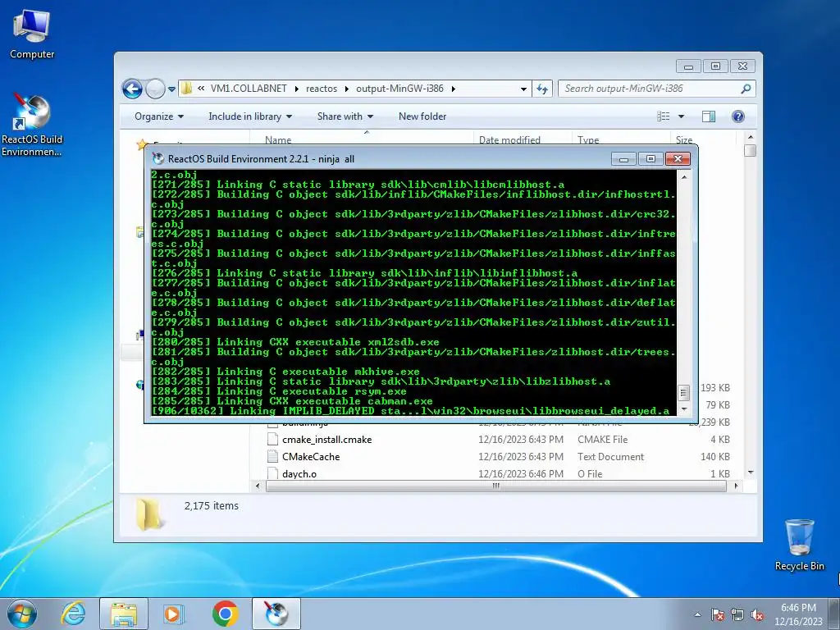Expand the arrow after reactos breadcrumb

tap(346, 89)
